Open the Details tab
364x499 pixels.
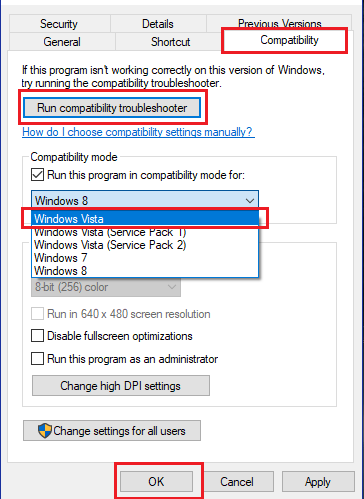pyautogui.click(x=158, y=24)
